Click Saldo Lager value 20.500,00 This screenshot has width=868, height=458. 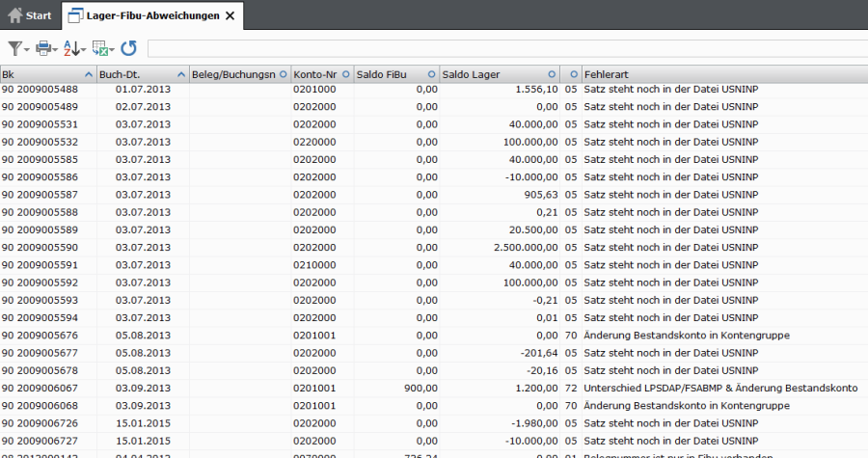pos(533,230)
